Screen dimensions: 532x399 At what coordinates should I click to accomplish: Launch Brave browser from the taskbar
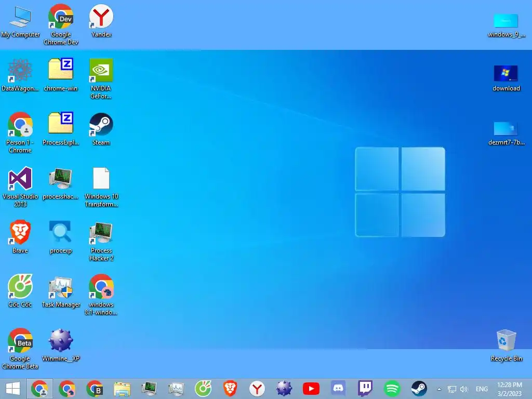click(230, 389)
